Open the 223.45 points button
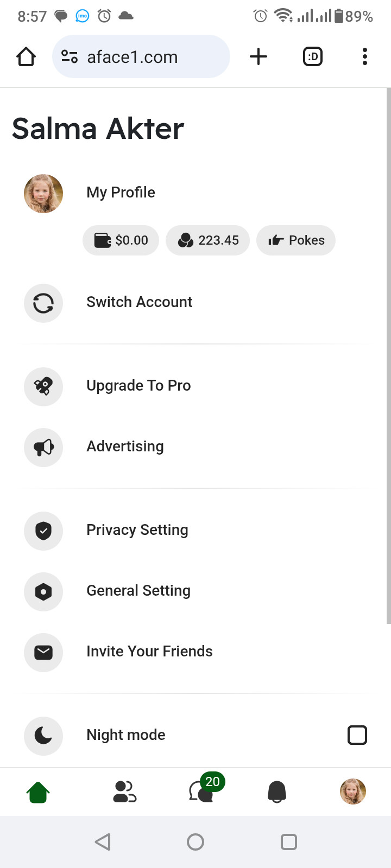 (207, 240)
